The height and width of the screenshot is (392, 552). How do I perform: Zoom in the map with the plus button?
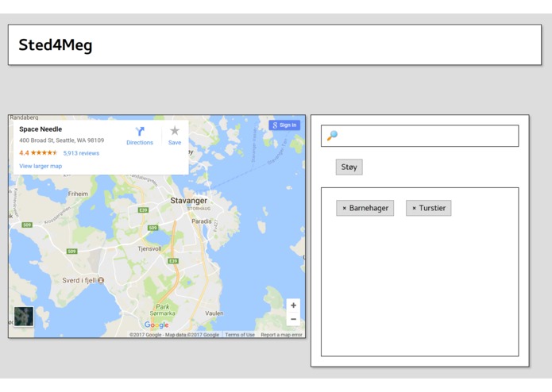(293, 306)
